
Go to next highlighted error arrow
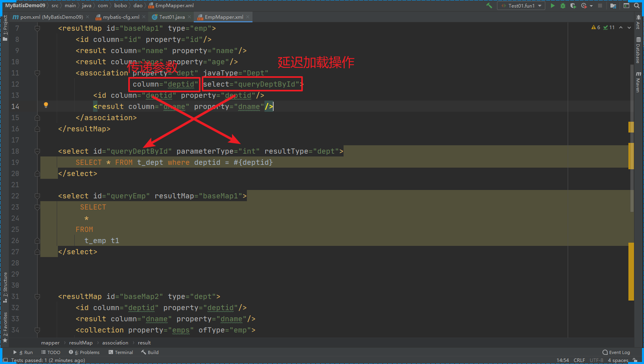(x=629, y=28)
